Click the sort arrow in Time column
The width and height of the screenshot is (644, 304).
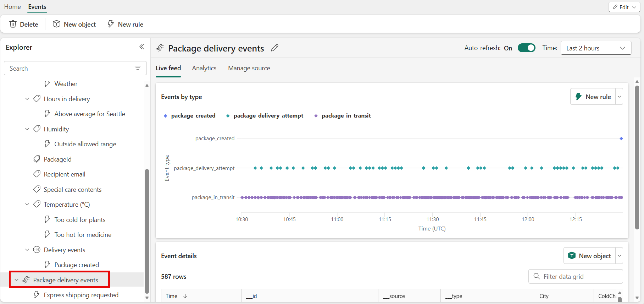pos(185,296)
